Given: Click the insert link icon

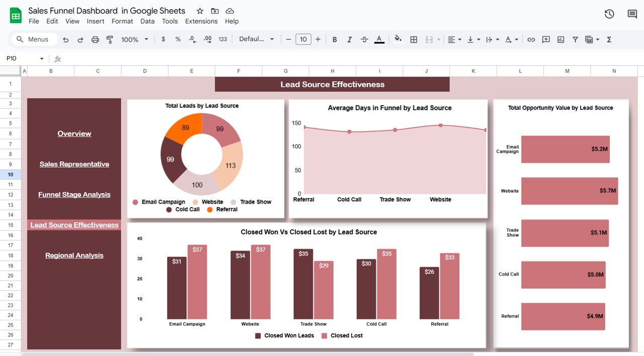Looking at the screenshot, I should coord(531,39).
